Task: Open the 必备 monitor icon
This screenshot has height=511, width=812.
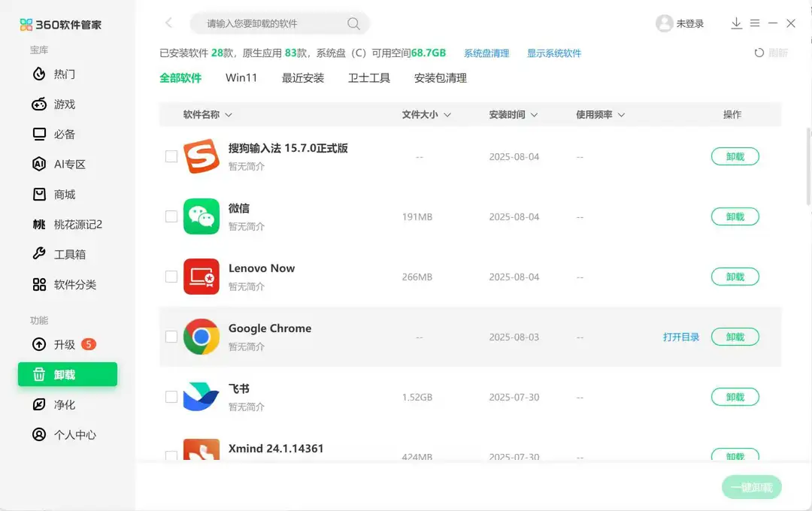Action: [x=39, y=134]
